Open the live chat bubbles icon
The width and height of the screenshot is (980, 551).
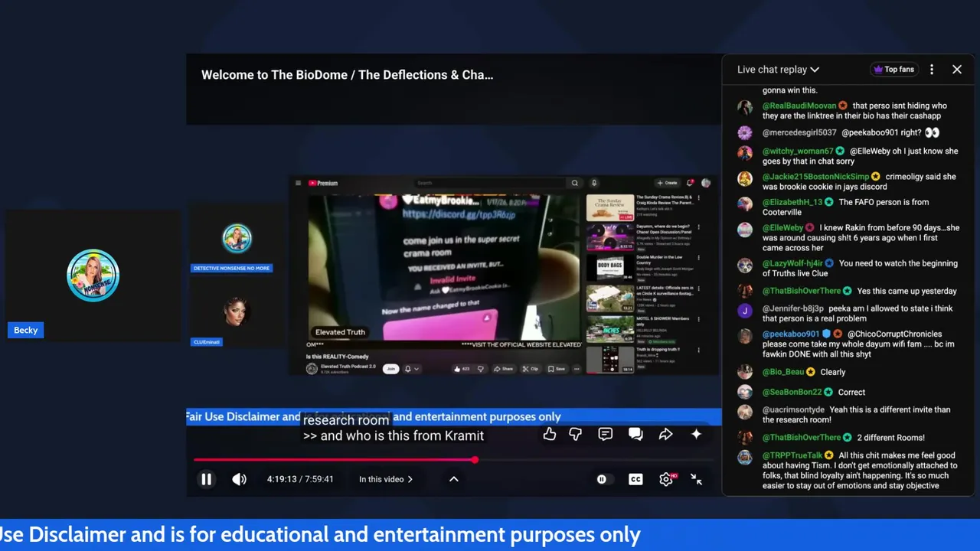coord(635,434)
